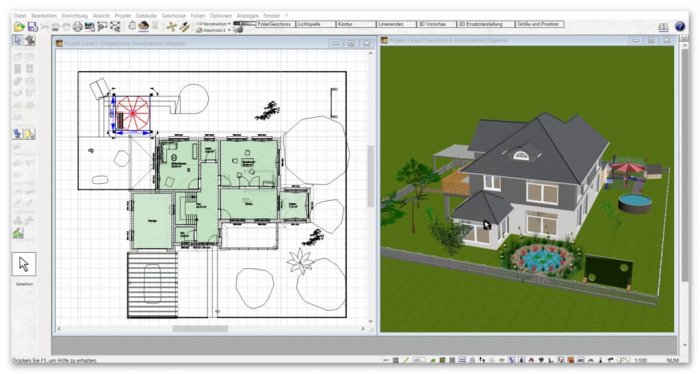
Task: Click the book manual icon
Action: 663,27
